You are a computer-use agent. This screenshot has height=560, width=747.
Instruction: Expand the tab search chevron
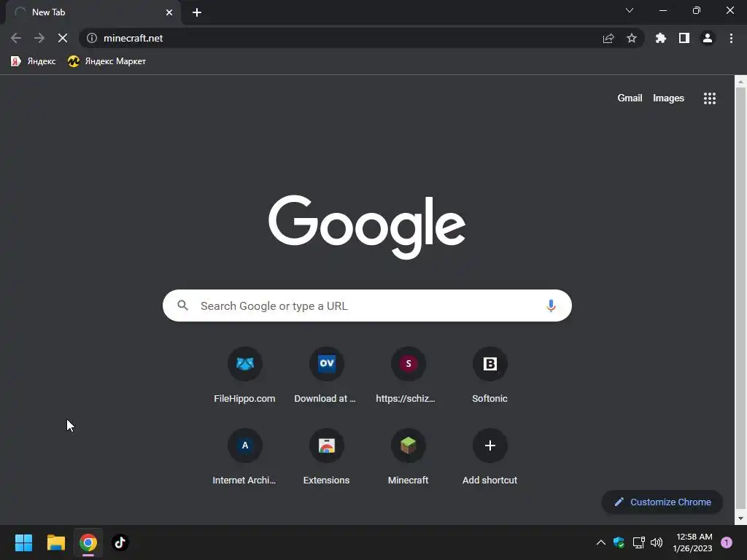630,10
